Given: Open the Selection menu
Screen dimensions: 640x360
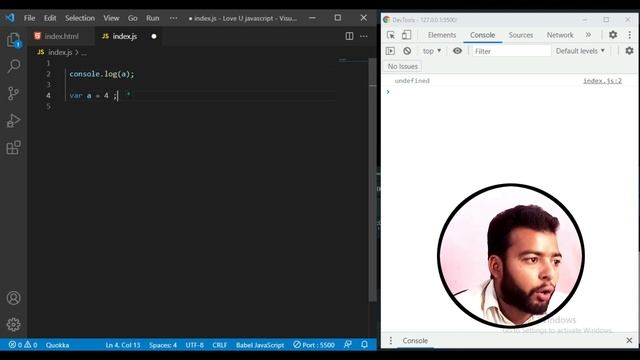Looking at the screenshot, I should coord(80,18).
